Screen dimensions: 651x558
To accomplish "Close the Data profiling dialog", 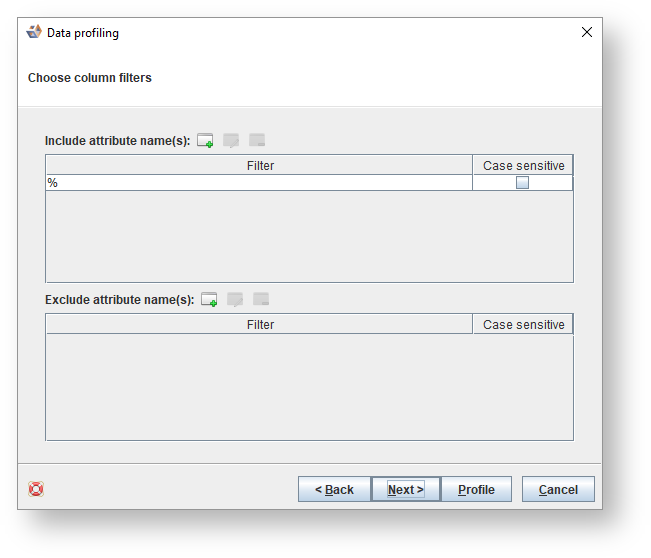I will click(587, 32).
